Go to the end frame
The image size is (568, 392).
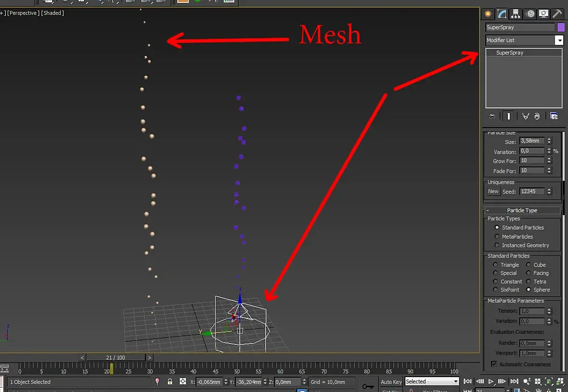click(x=515, y=381)
